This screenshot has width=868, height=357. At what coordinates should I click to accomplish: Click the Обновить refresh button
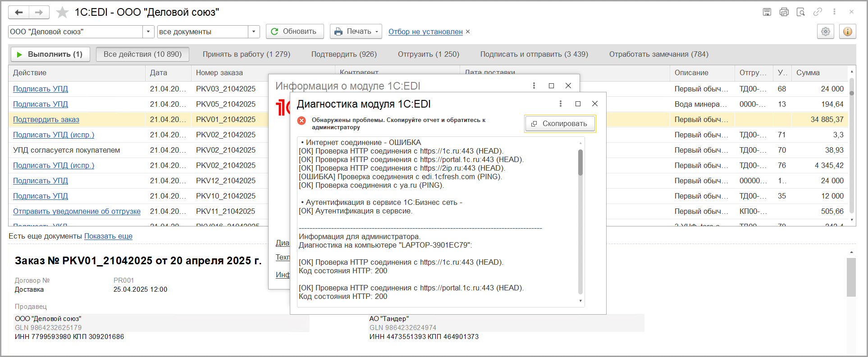coord(295,32)
